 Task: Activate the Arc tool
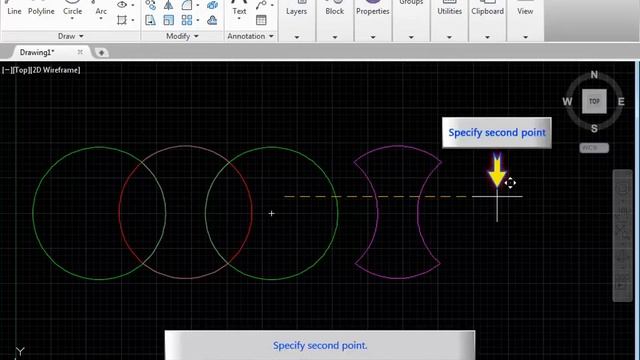pos(101,8)
